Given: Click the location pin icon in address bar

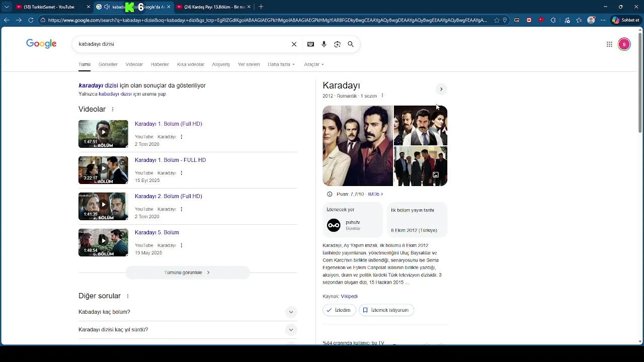Looking at the screenshot, I should tap(506, 20).
